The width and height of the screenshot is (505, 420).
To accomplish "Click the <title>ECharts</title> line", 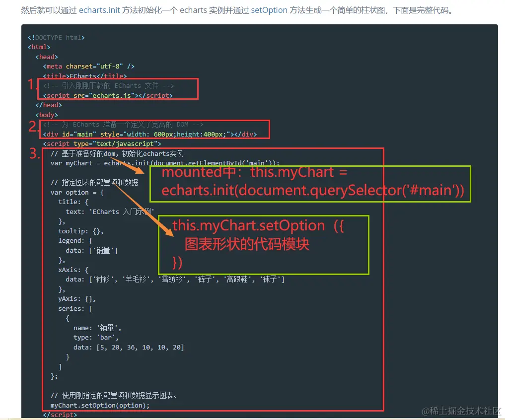I will [x=85, y=76].
